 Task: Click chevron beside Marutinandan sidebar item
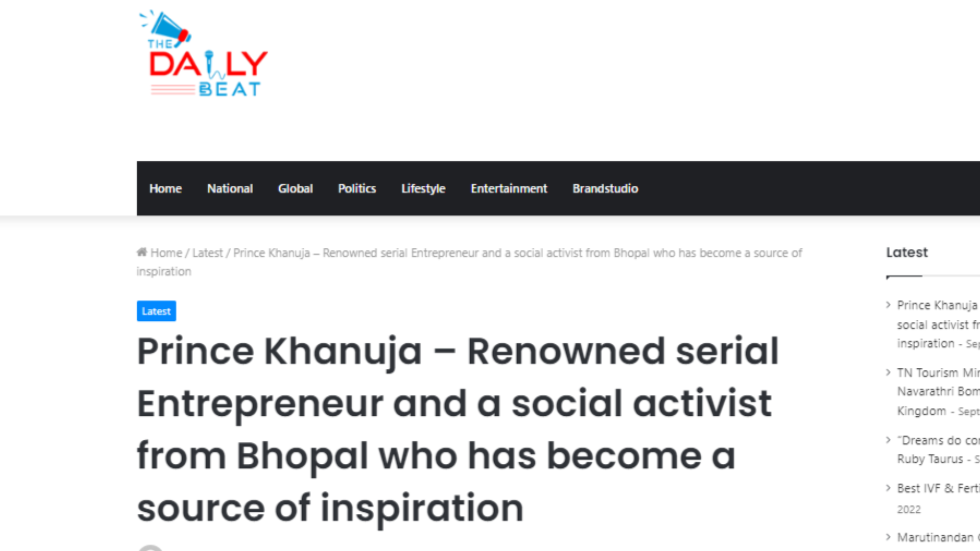888,537
